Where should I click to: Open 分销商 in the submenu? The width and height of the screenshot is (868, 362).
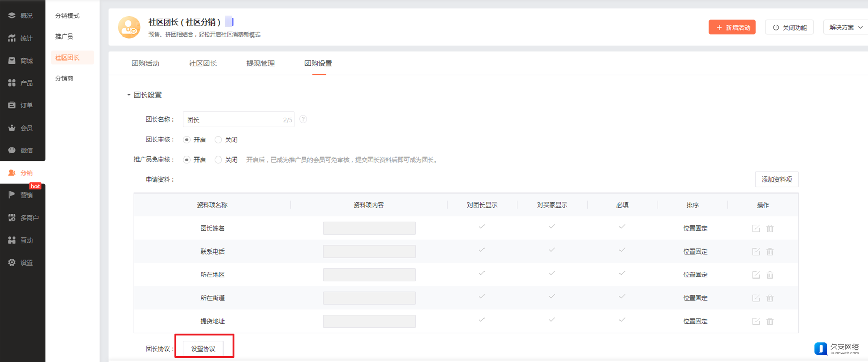64,78
